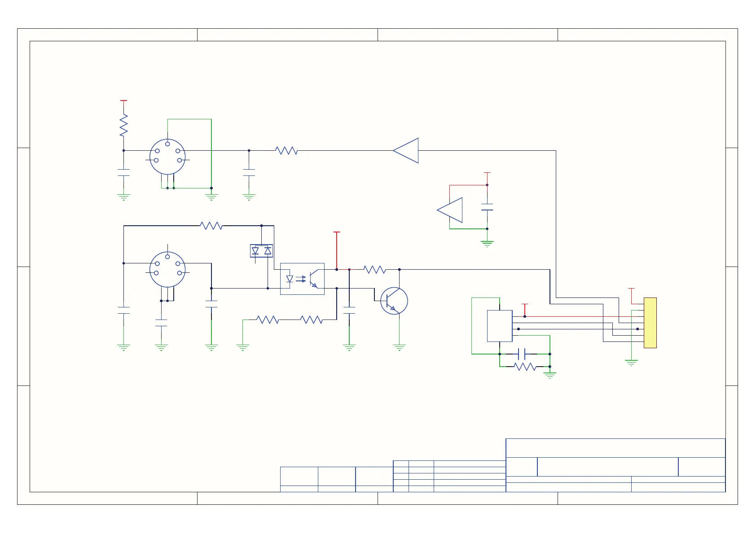Viewport: 756px width, 534px height.
Task: Select the ground symbol below the transistor emitter
Action: [x=399, y=347]
